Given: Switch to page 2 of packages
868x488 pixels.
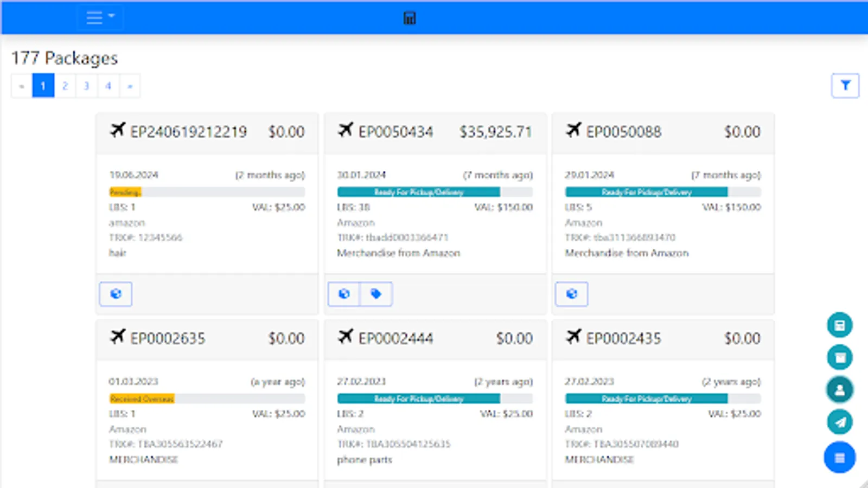Looking at the screenshot, I should click(x=64, y=85).
